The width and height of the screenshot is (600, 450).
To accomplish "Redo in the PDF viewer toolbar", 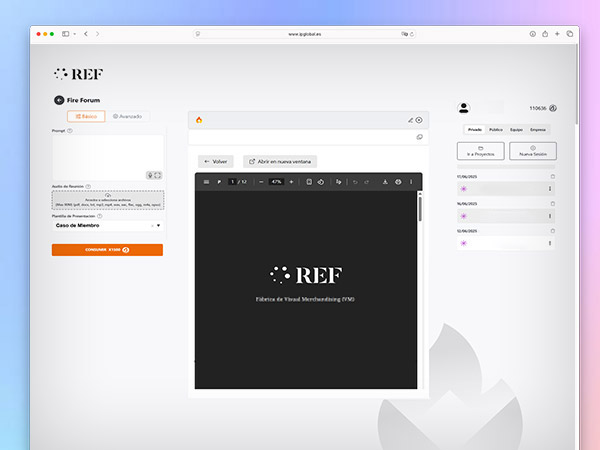I will point(367,182).
